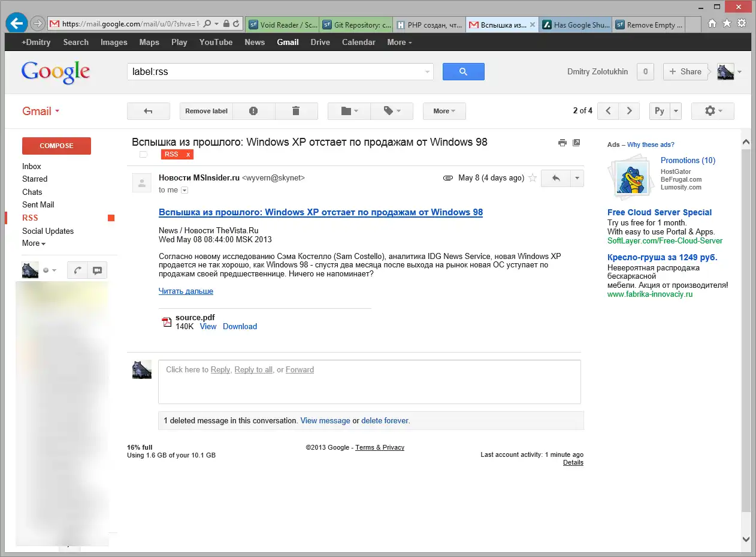Click inside the reply text box

[x=370, y=382]
